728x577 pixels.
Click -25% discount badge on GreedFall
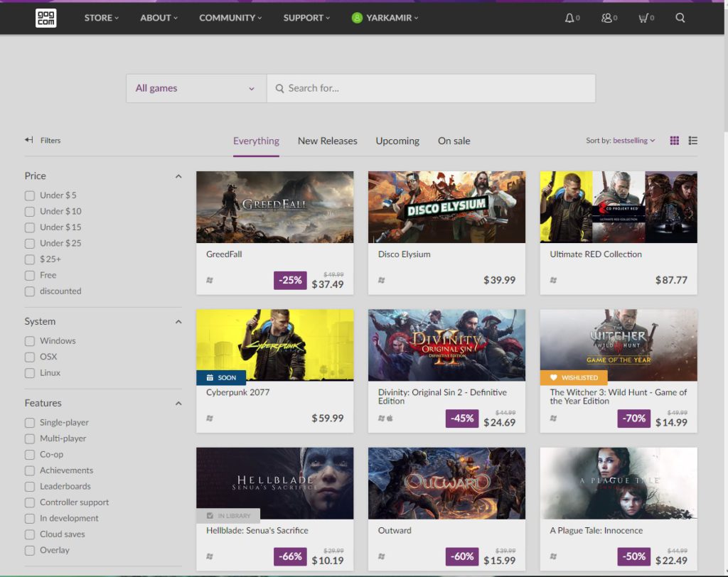(290, 281)
